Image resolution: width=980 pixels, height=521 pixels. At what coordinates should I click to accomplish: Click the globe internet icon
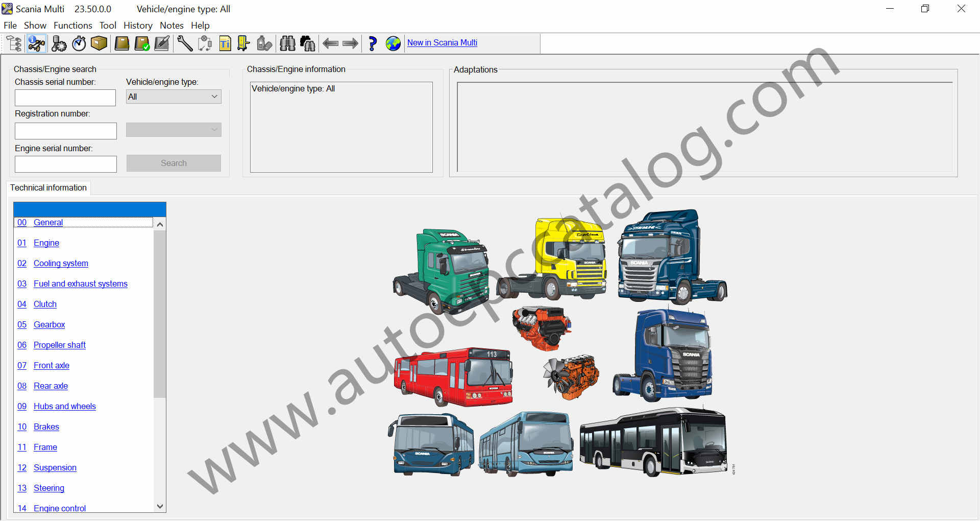pyautogui.click(x=393, y=43)
